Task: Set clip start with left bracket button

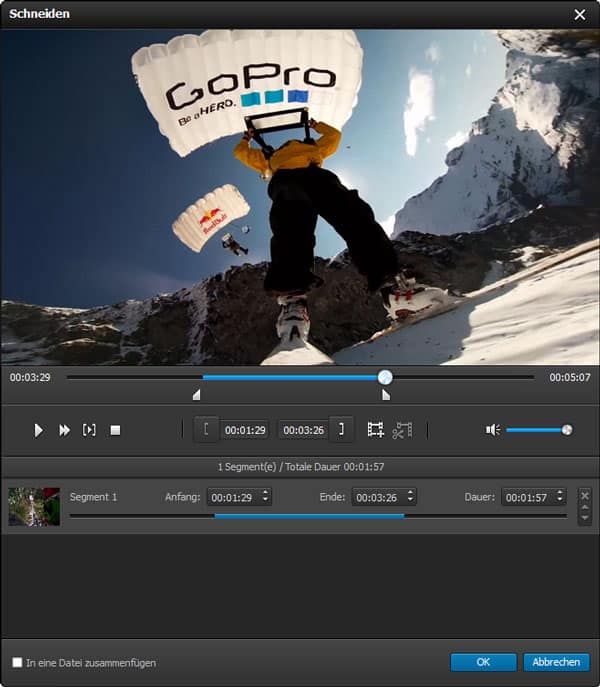Action: pos(206,429)
